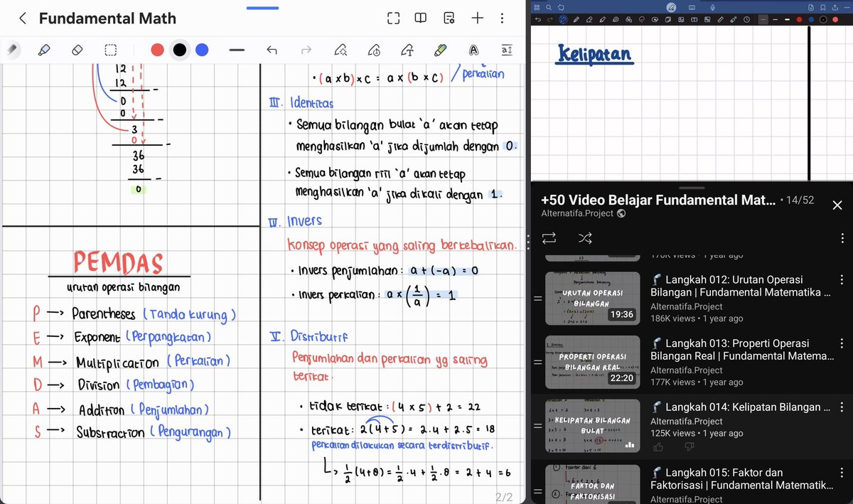This screenshot has height=504, width=853.
Task: Bookmark page in right notebook app
Action: point(823,7)
